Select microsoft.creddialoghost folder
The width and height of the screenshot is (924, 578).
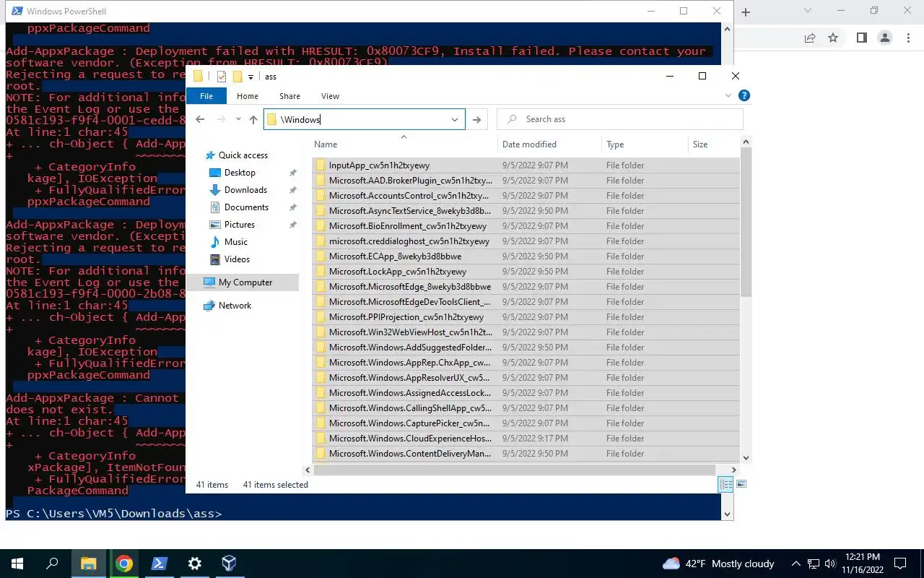coord(526,241)
